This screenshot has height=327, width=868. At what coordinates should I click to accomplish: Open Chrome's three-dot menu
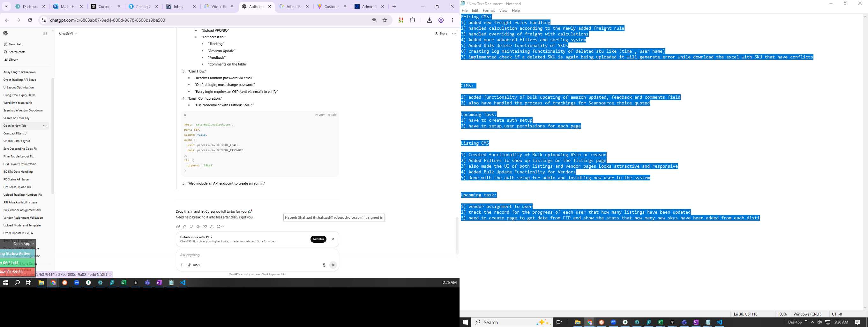[x=453, y=20]
